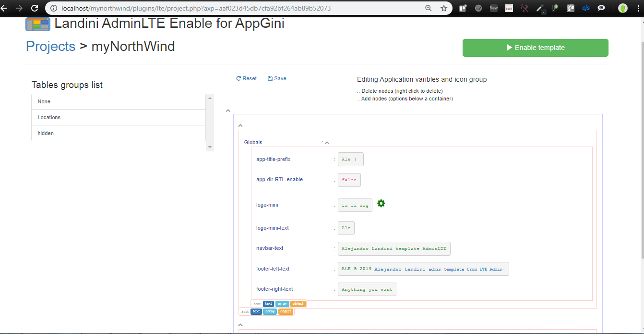Collapse the outermost editor container chevron

(228, 111)
